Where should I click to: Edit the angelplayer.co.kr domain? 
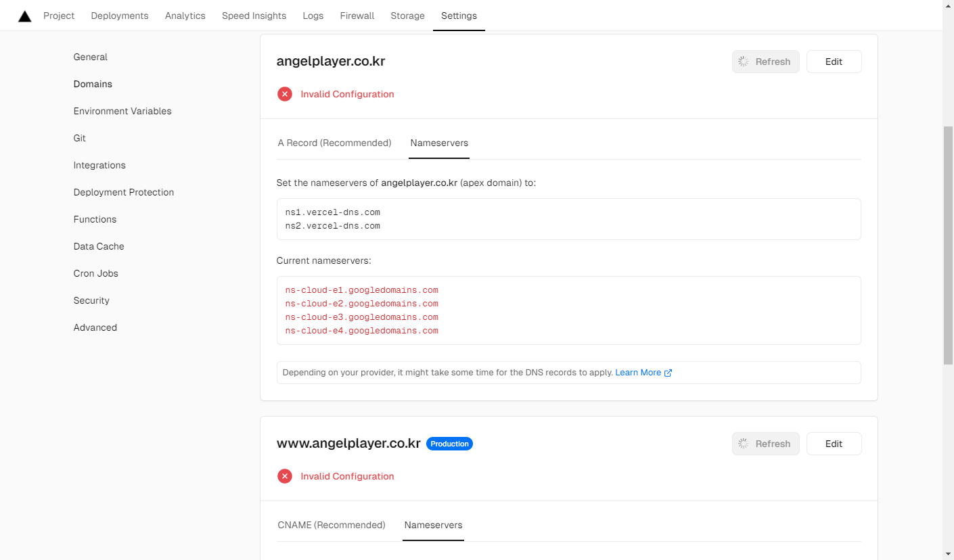click(834, 62)
